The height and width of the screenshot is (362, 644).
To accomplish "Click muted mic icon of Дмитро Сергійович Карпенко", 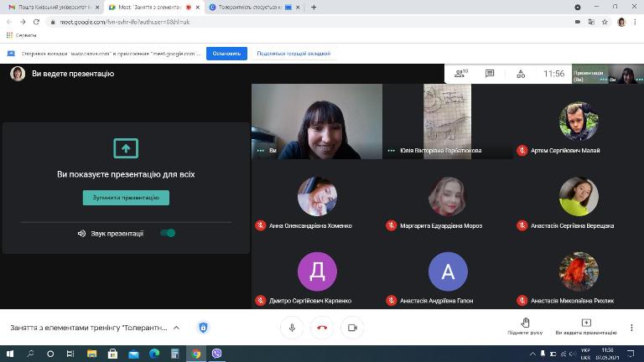I will coord(261,301).
